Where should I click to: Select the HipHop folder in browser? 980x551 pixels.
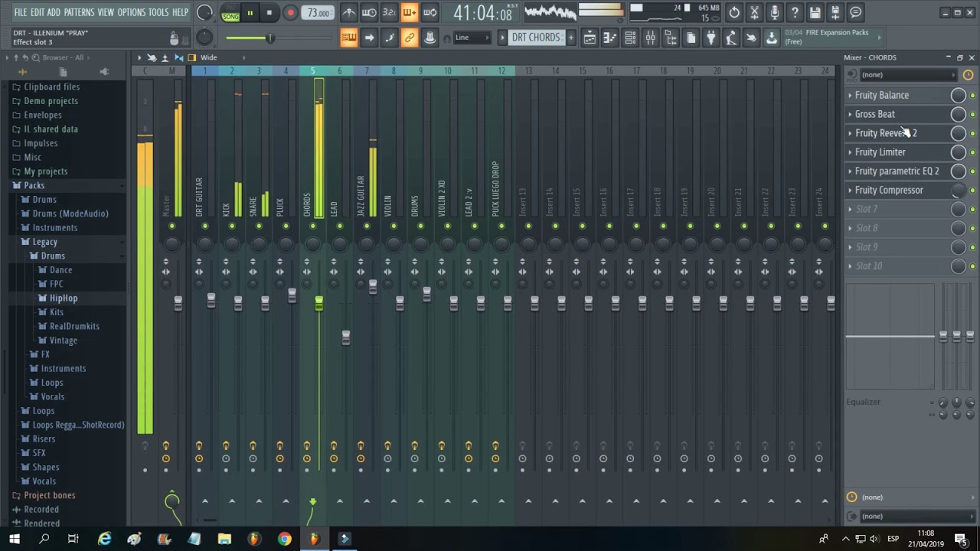point(64,298)
